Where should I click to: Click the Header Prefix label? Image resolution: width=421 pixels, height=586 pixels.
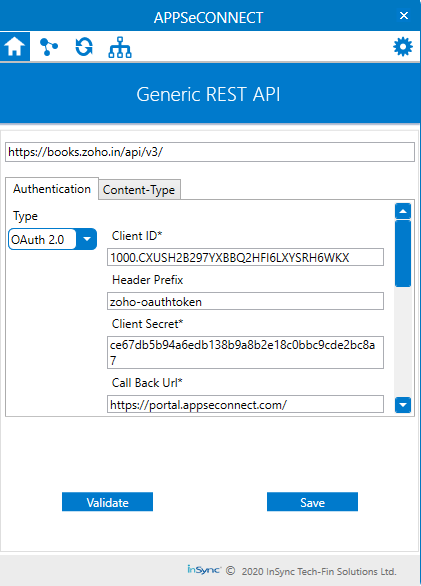[148, 280]
